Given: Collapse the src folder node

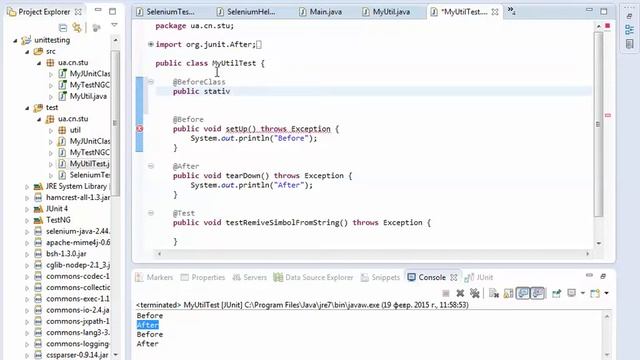Looking at the screenshot, I should [27, 52].
